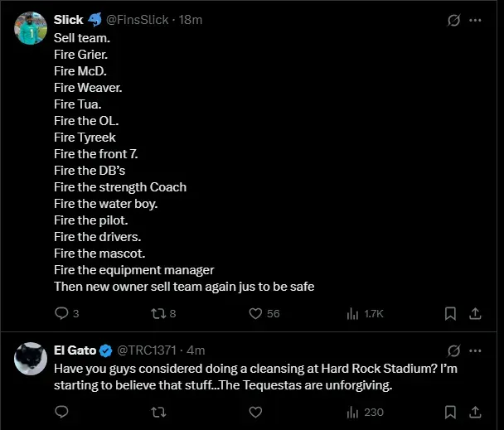
Task: Repost Slick's Sell team tweet
Action: click(x=157, y=313)
